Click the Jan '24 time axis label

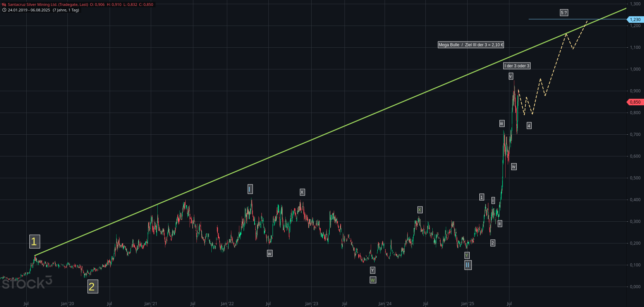click(385, 304)
